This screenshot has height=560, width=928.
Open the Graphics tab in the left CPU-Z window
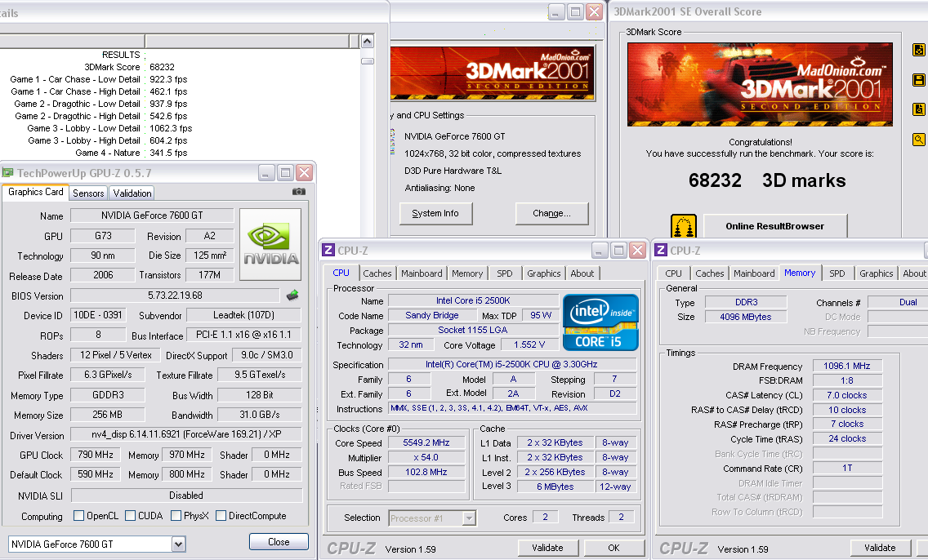pyautogui.click(x=543, y=273)
